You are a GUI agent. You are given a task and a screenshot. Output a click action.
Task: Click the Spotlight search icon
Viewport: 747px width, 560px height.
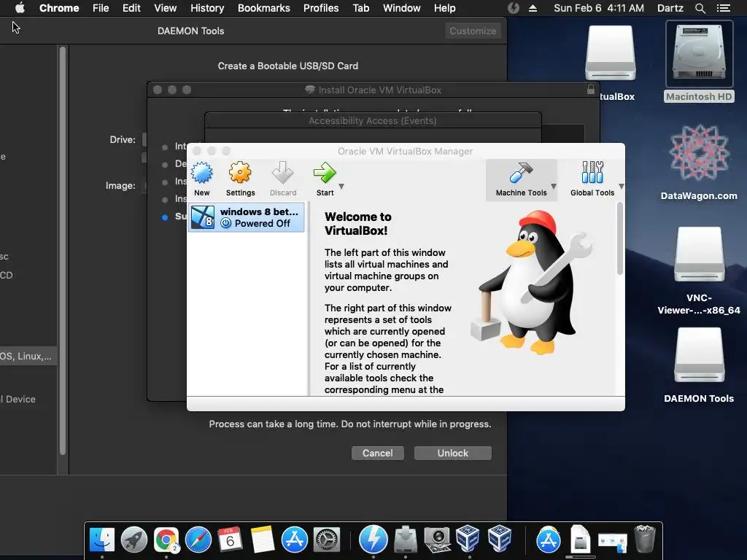point(700,8)
